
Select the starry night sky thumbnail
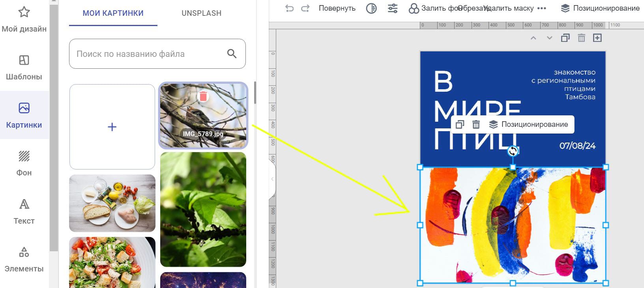[x=203, y=280]
